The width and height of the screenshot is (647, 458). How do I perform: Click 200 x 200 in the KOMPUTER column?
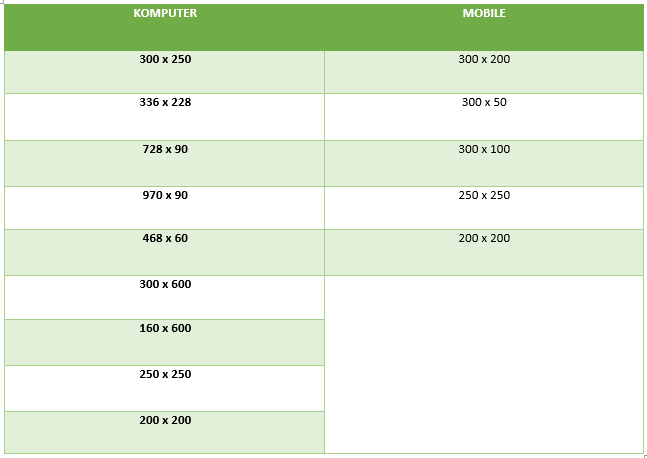(165, 420)
